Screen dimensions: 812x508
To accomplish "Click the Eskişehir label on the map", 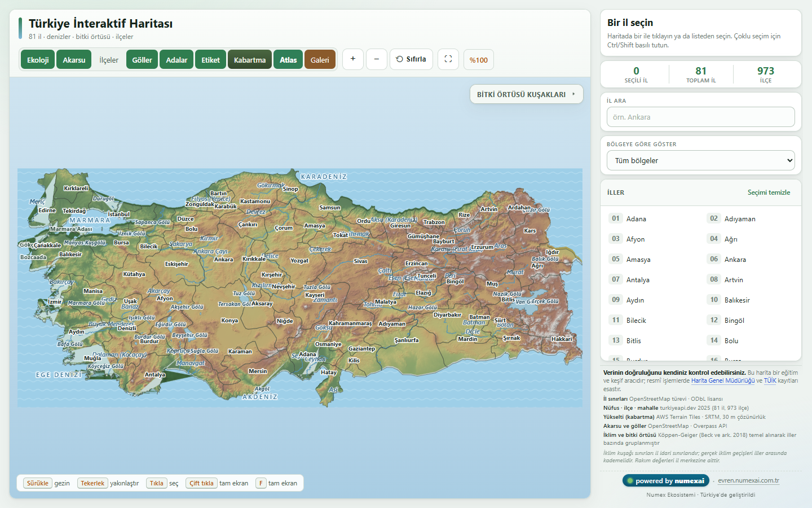I will pyautogui.click(x=176, y=264).
